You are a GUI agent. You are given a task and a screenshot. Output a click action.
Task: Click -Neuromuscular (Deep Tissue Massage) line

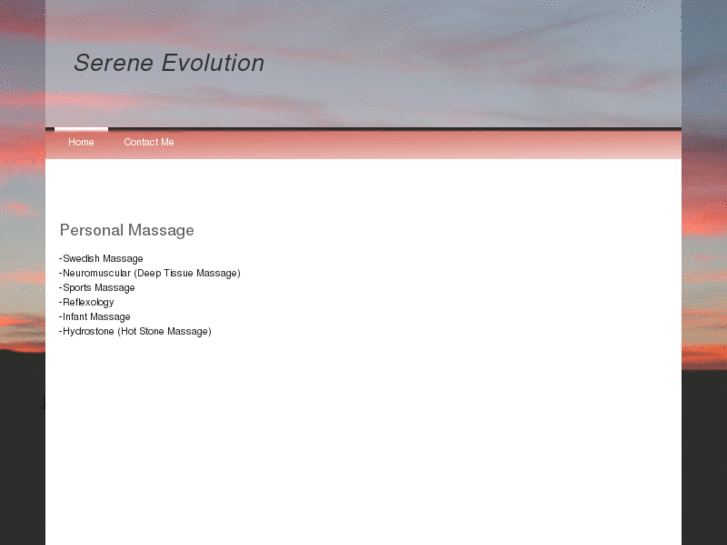pyautogui.click(x=150, y=273)
